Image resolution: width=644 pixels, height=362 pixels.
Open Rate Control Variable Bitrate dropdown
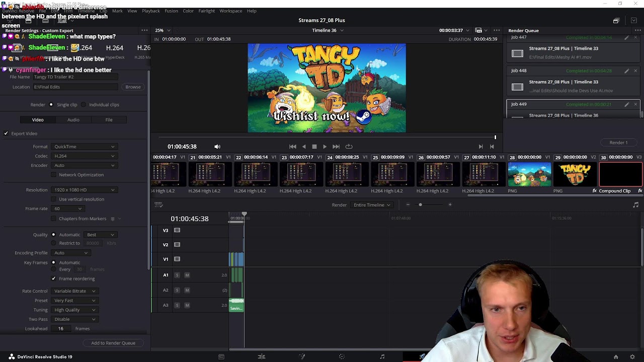tap(74, 291)
